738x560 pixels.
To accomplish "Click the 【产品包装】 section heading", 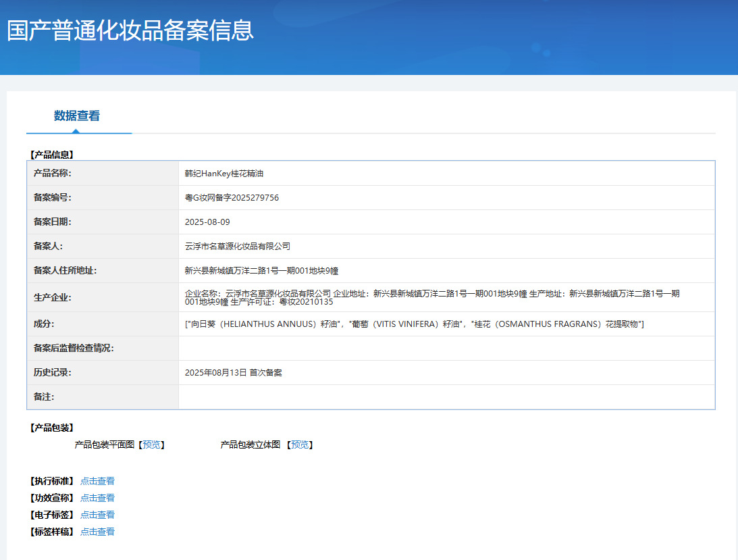I will 52,428.
